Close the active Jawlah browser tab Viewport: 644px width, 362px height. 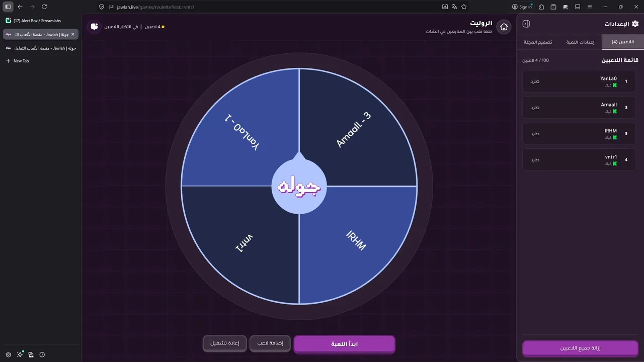pos(72,34)
